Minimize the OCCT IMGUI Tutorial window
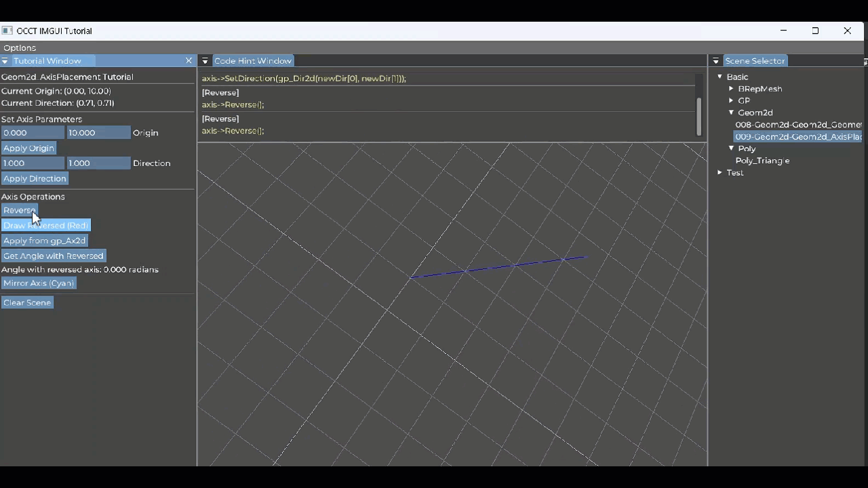The image size is (868, 488). [x=783, y=30]
